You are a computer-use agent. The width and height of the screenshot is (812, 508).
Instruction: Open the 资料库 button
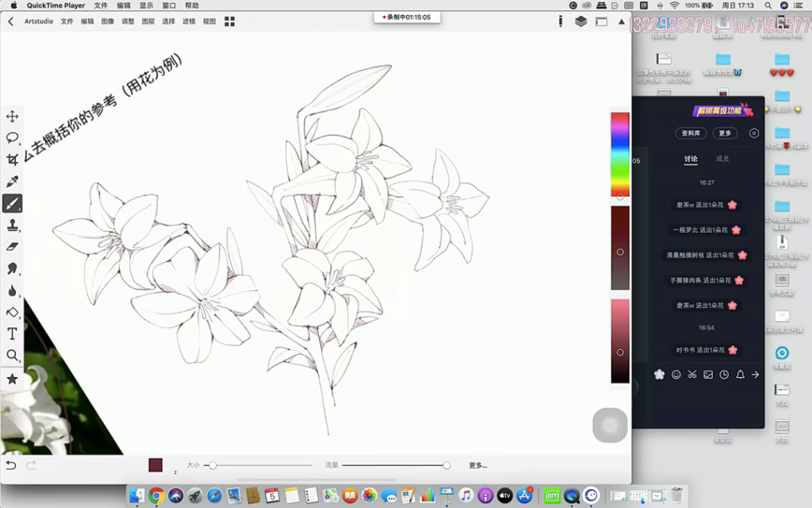tap(691, 133)
